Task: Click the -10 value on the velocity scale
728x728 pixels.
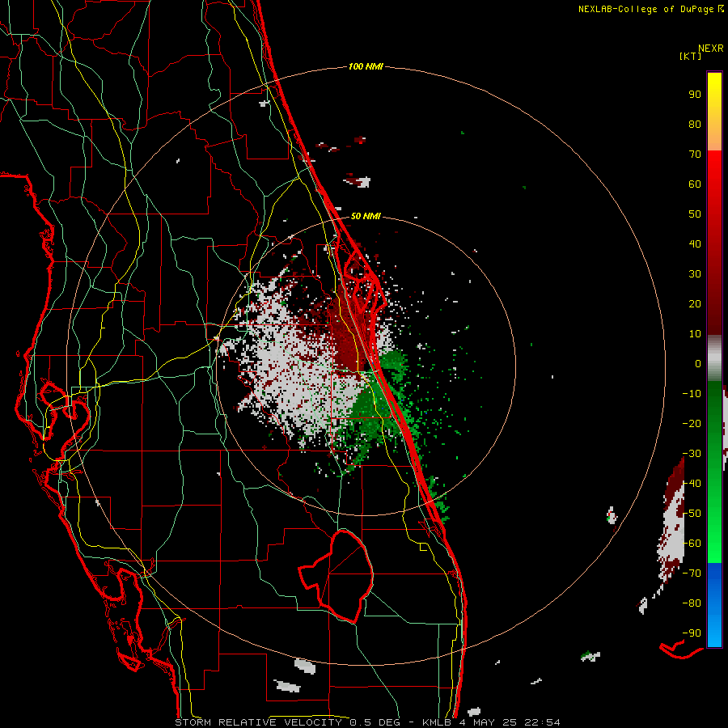Action: [692, 394]
